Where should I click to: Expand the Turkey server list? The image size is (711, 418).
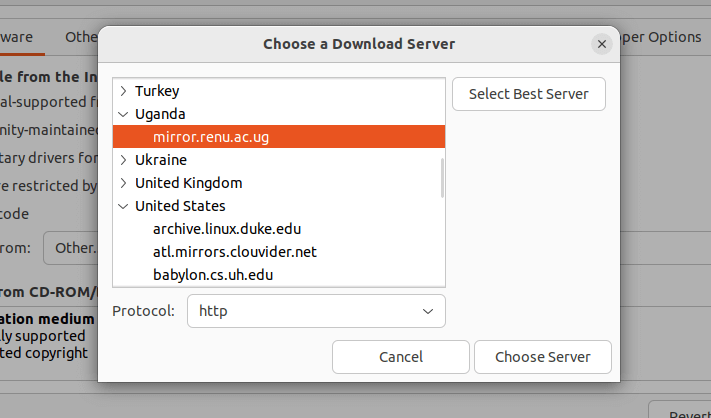123,91
